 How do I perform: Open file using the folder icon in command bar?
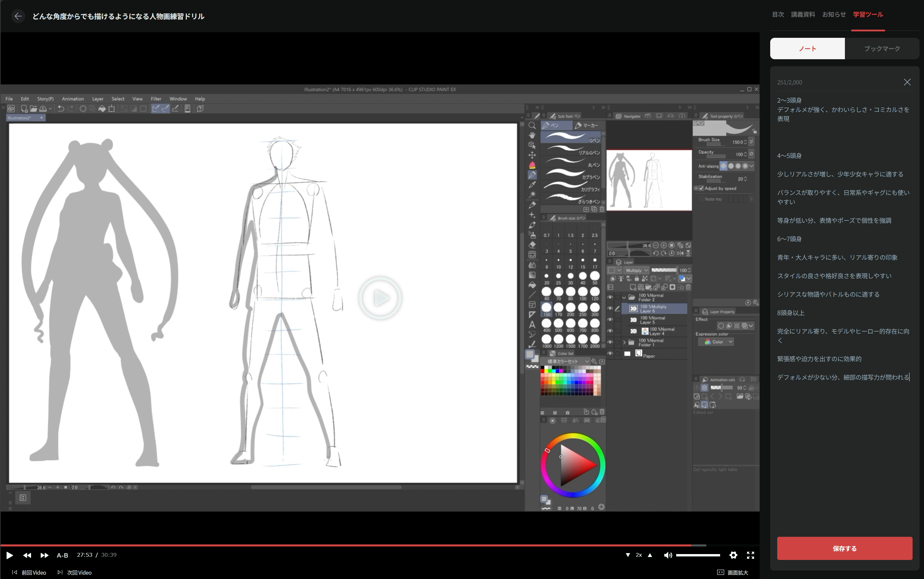click(x=33, y=109)
